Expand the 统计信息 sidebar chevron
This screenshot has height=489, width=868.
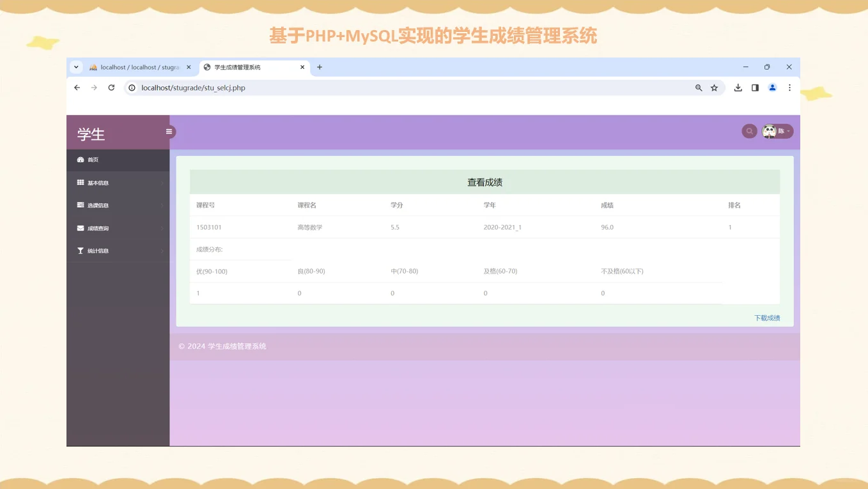point(162,250)
